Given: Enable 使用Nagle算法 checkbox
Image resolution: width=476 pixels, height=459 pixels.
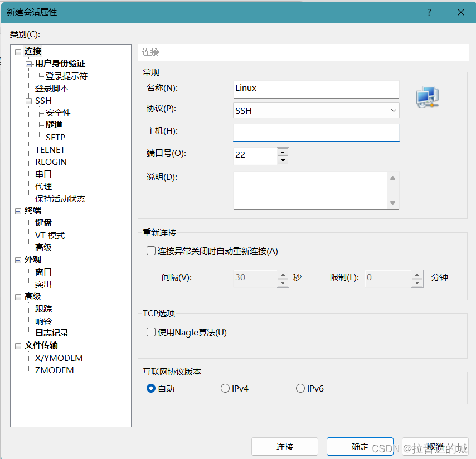Looking at the screenshot, I should pos(151,332).
